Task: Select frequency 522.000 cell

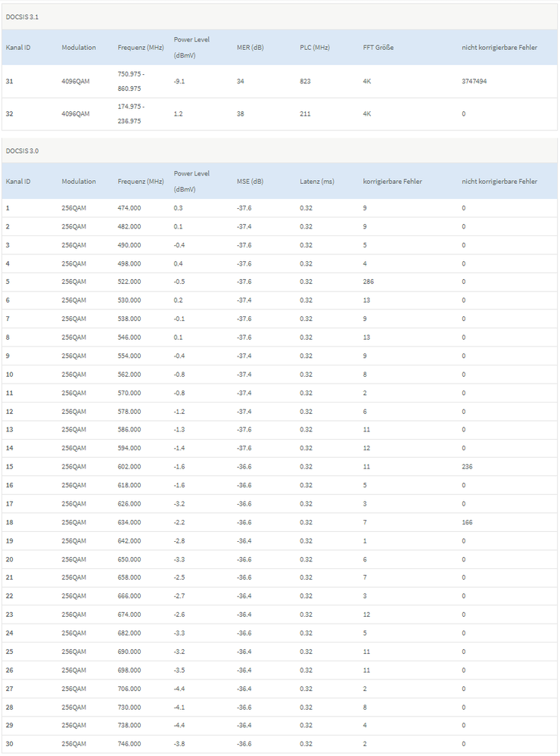Action: 129,282
